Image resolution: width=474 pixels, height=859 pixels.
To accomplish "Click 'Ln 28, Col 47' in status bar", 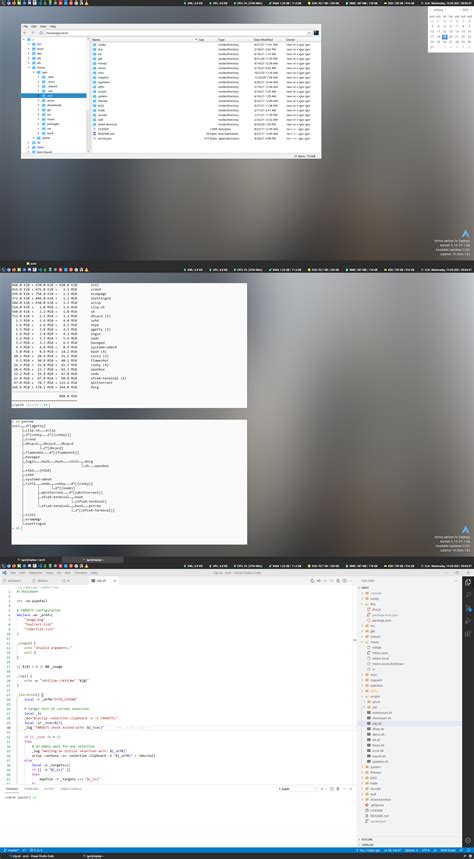I will click(x=392, y=850).
